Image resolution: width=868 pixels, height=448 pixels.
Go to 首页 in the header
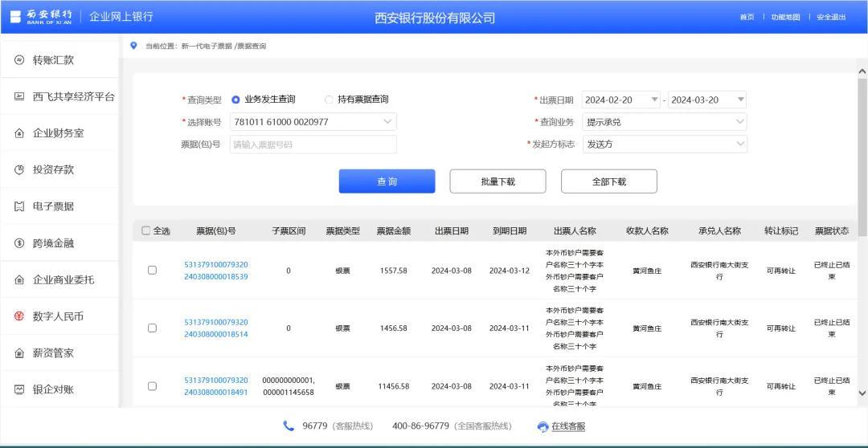747,17
